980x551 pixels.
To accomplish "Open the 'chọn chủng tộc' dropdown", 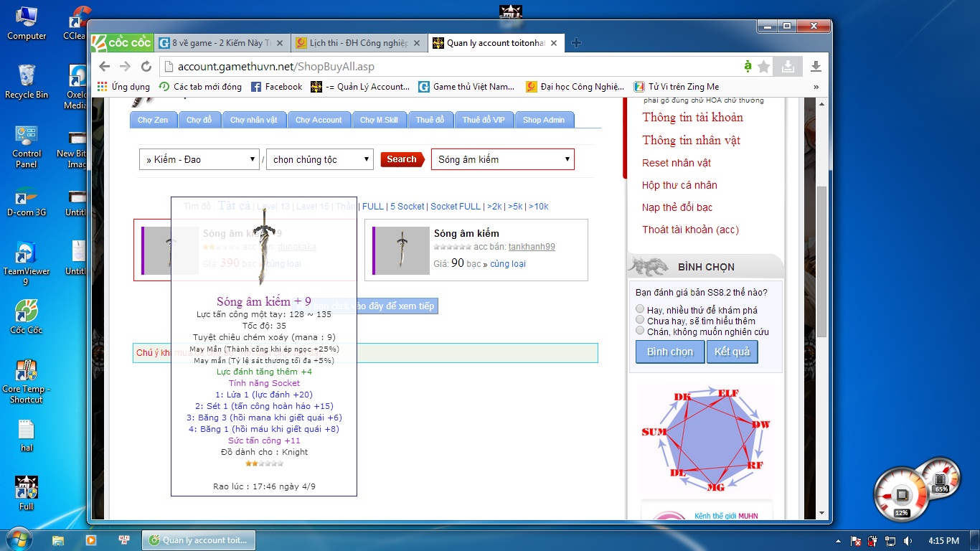I will pos(319,159).
